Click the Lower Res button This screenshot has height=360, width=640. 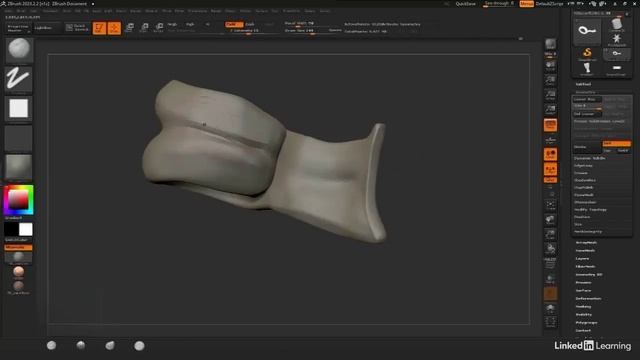tap(588, 99)
